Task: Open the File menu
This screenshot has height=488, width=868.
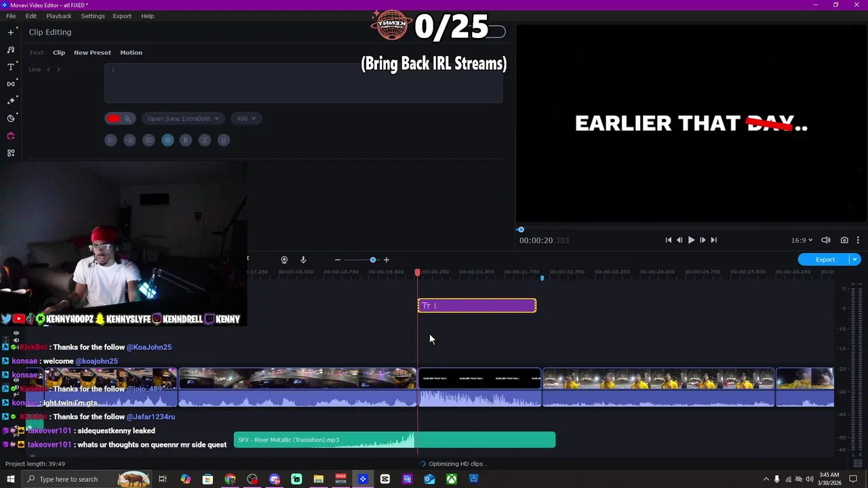Action: (x=11, y=16)
